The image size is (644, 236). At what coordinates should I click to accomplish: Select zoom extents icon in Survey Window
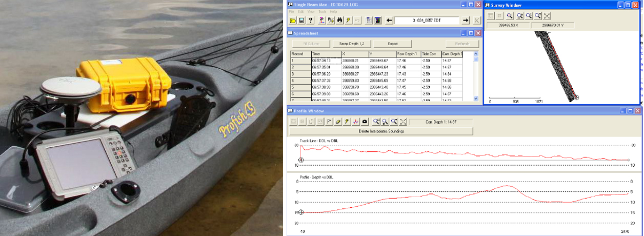[x=547, y=16]
